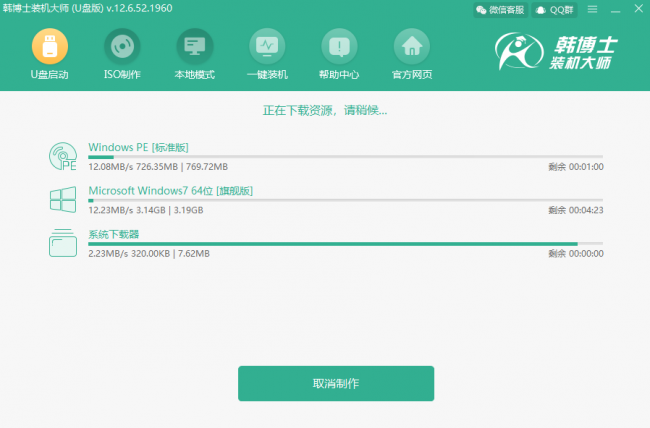Screen dimensions: 650x428
Task: Click the 12.23MB/s 3.14GB speed text
Action: [x=146, y=210]
